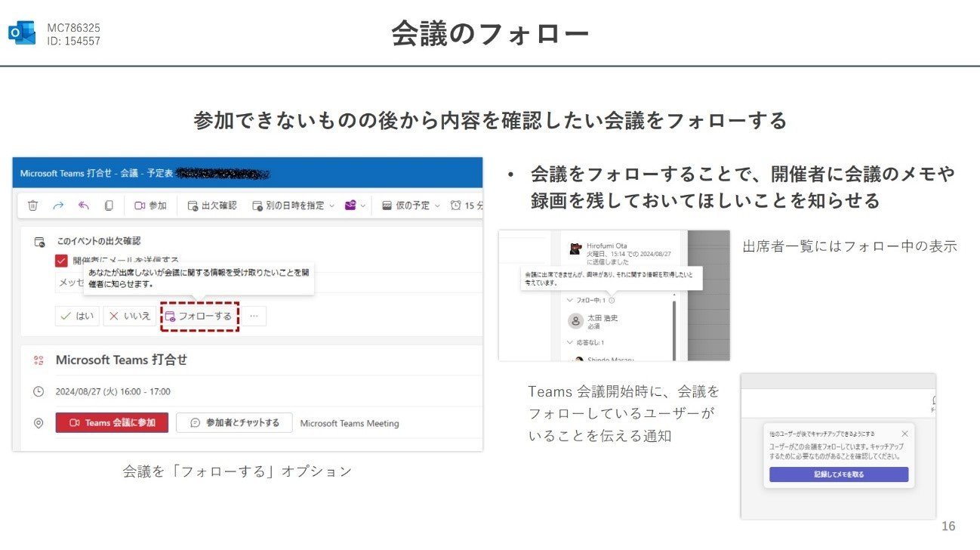Click the reminder alarm clock icon
980x550 pixels.
456,205
